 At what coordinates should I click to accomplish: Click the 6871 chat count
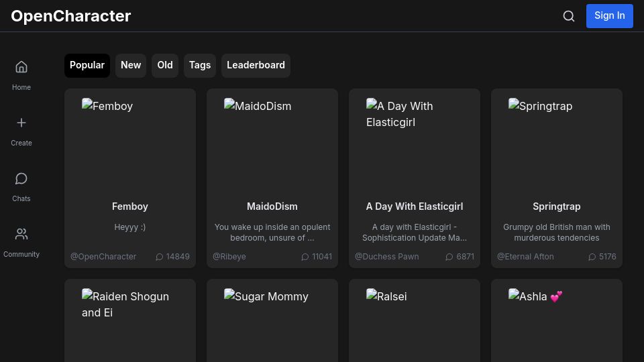tap(466, 257)
